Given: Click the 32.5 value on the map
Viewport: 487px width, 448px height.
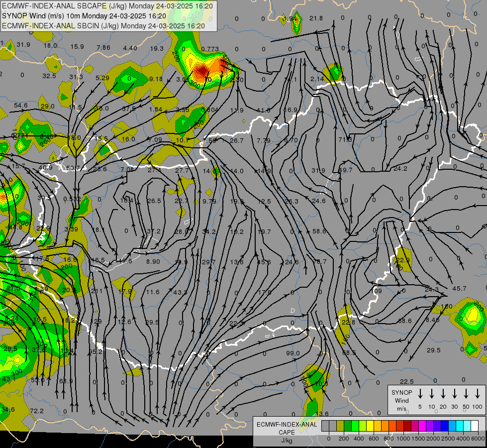Looking at the screenshot, I should coord(49,76).
